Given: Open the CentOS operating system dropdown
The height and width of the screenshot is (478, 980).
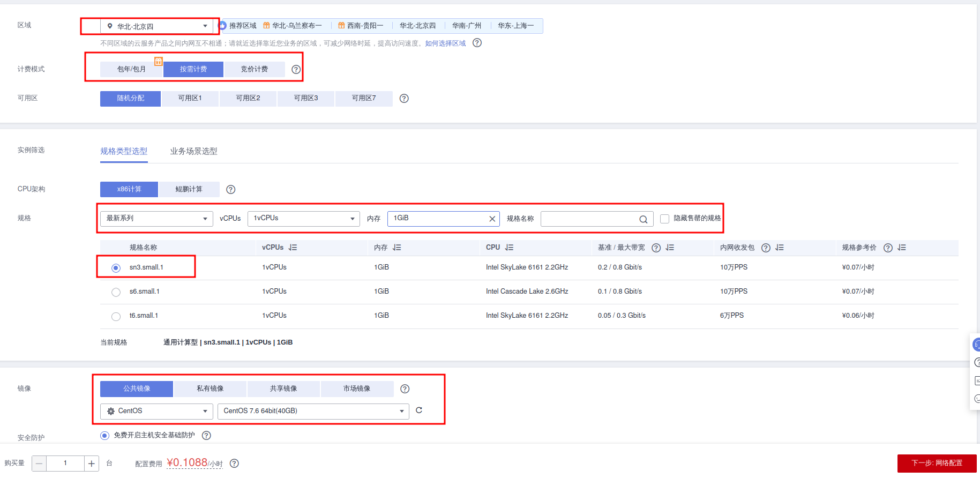Looking at the screenshot, I should point(156,411).
